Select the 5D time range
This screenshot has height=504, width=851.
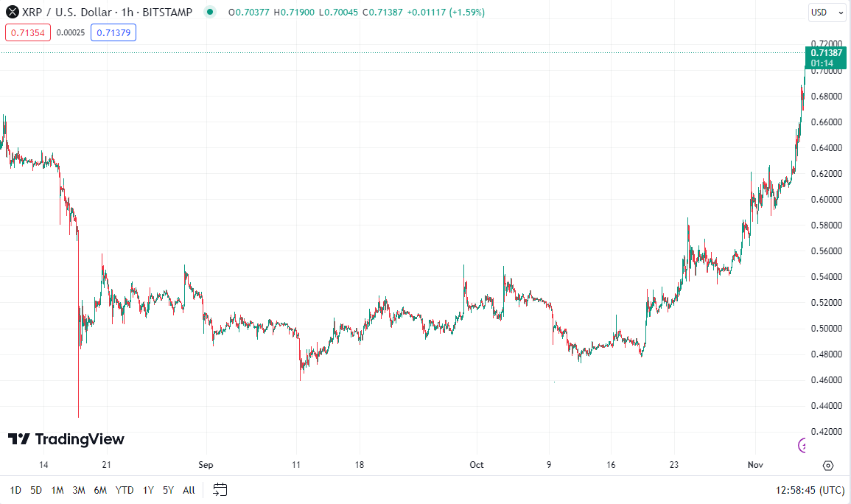(36, 490)
